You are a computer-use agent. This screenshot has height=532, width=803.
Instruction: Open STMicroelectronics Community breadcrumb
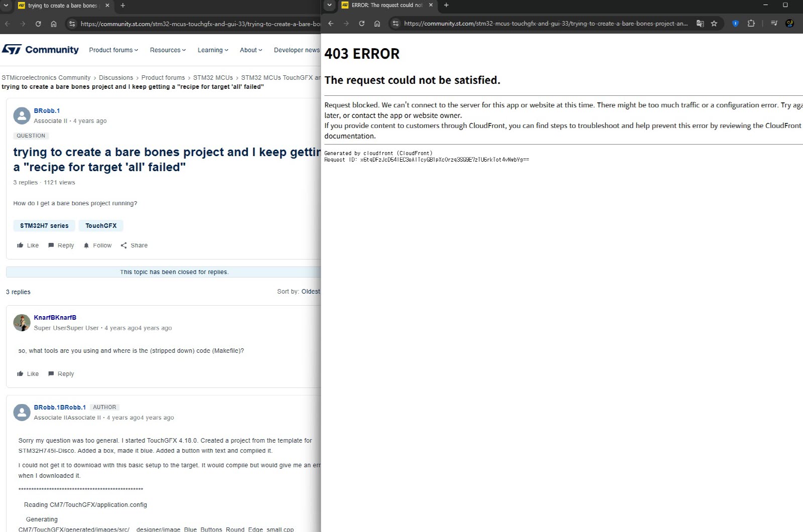point(46,78)
